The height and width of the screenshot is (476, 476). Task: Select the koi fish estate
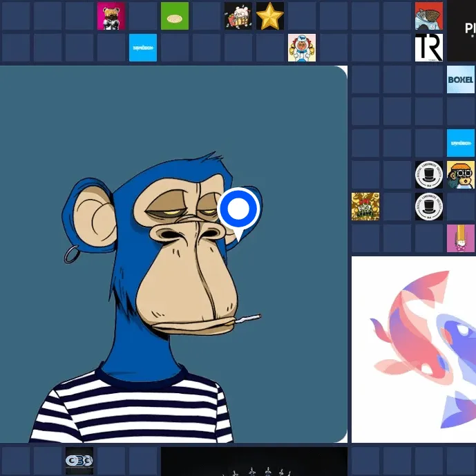[414, 350]
